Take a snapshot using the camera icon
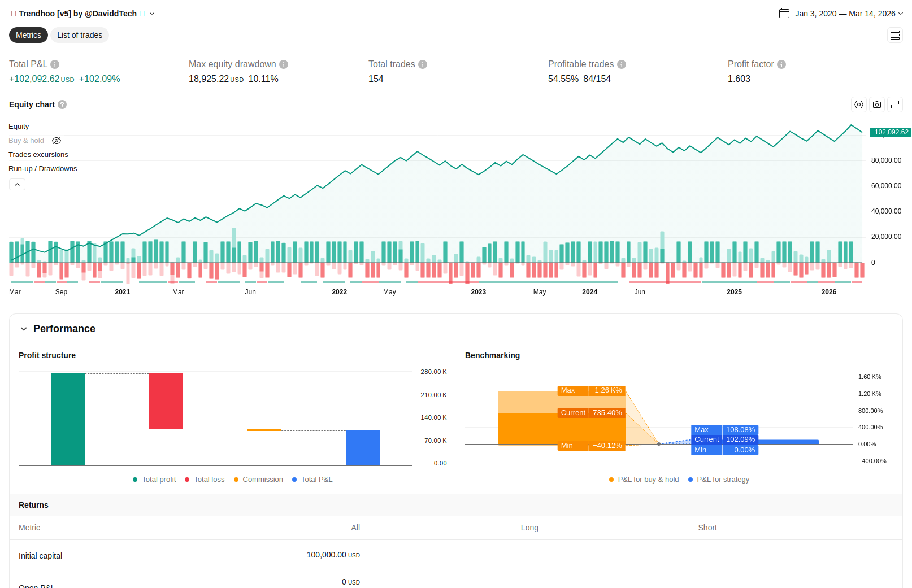Viewport: 912px width, 588px height. pos(877,104)
